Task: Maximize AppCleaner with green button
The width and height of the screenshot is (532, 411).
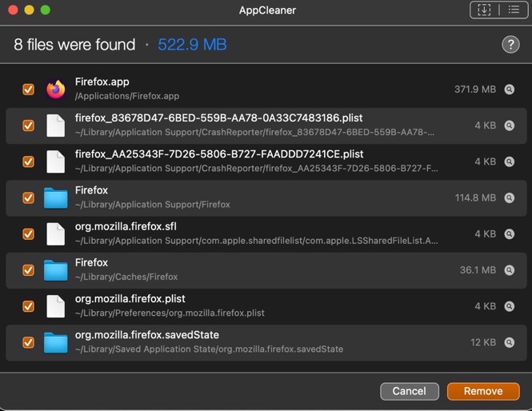Action: point(46,10)
